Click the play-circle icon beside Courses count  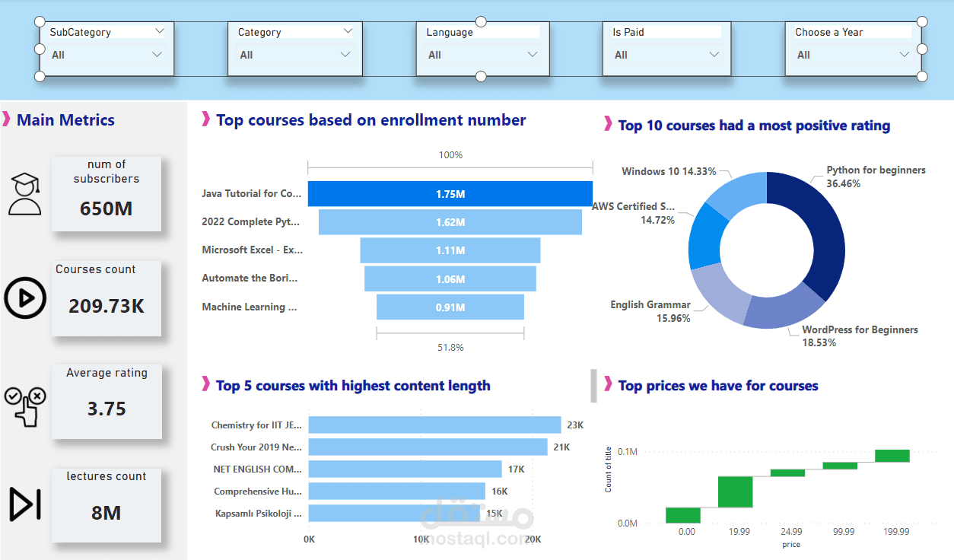point(25,298)
